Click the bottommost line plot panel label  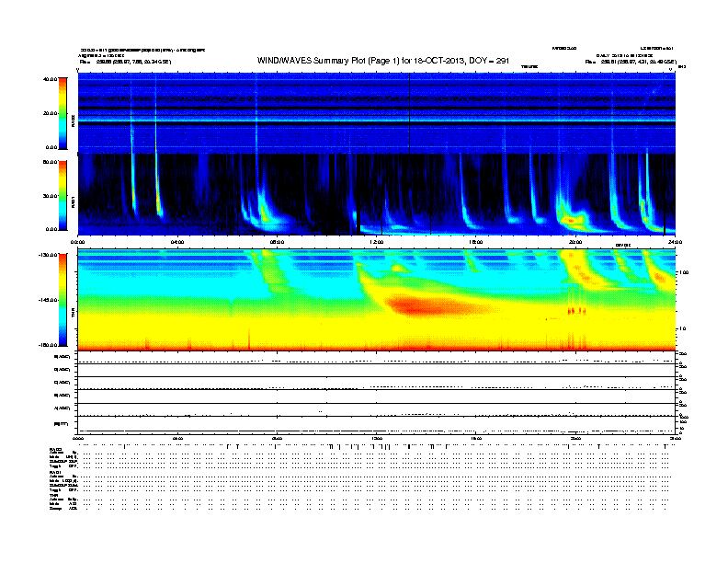point(62,424)
